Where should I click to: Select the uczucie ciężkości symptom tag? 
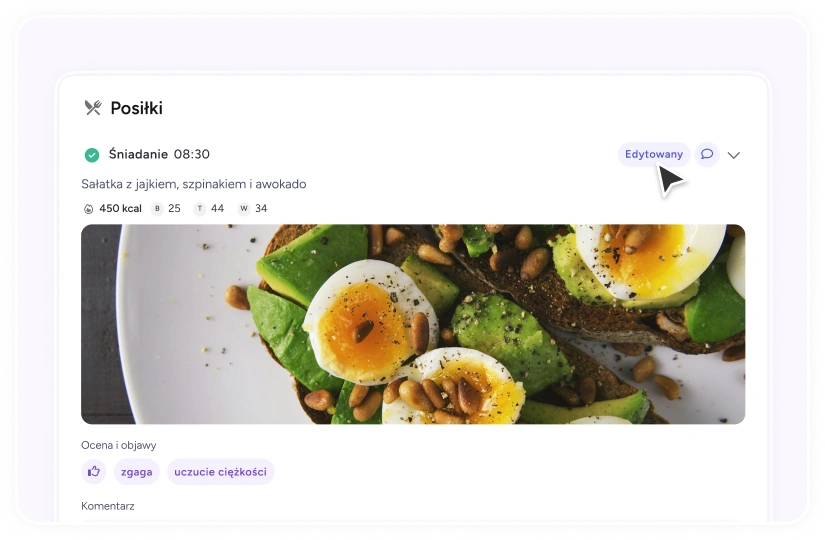point(220,472)
